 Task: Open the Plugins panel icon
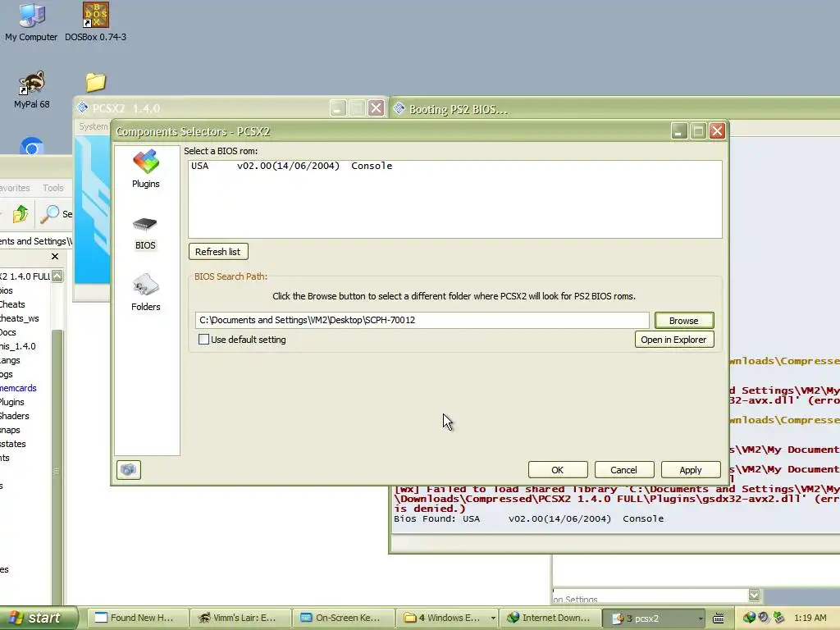pos(146,162)
